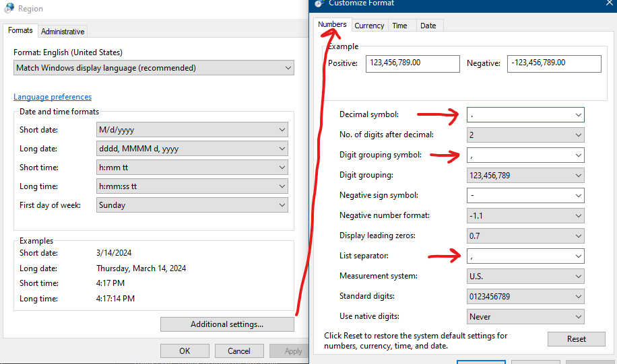This screenshot has width=617, height=364.
Task: Click the Digit grouping symbol label
Action: tap(381, 155)
